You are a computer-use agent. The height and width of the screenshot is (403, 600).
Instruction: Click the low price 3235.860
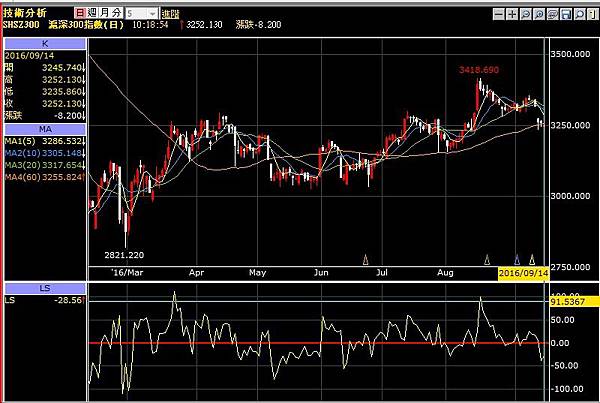(x=62, y=91)
